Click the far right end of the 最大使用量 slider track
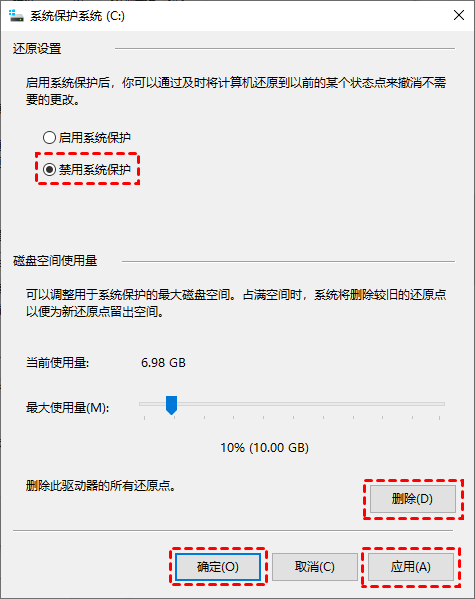The width and height of the screenshot is (475, 599). pyautogui.click(x=443, y=404)
